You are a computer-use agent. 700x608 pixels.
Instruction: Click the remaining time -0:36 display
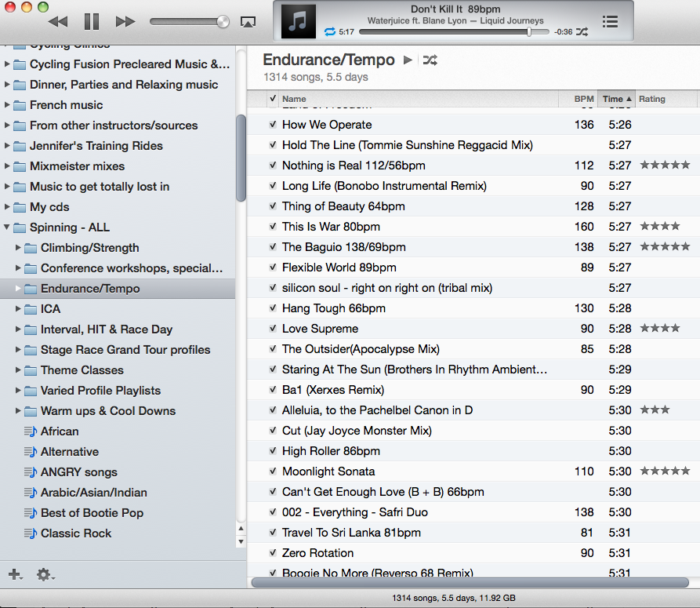pyautogui.click(x=563, y=31)
